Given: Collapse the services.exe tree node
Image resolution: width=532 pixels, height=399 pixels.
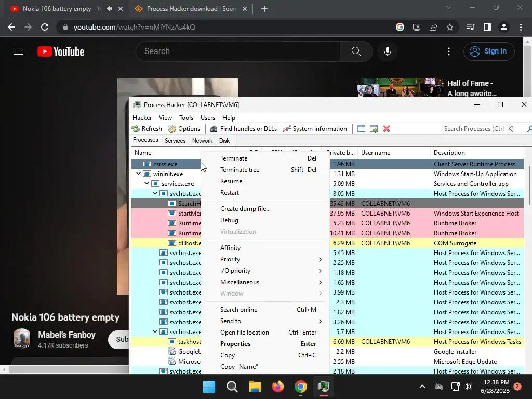Looking at the screenshot, I should pyautogui.click(x=147, y=183).
